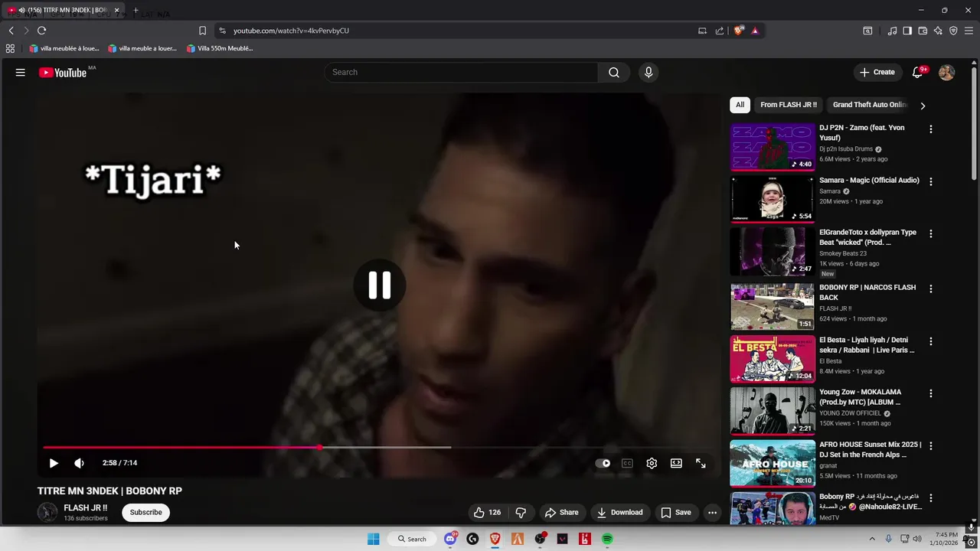Reload the page
Screen dimensions: 980x551
(41, 31)
